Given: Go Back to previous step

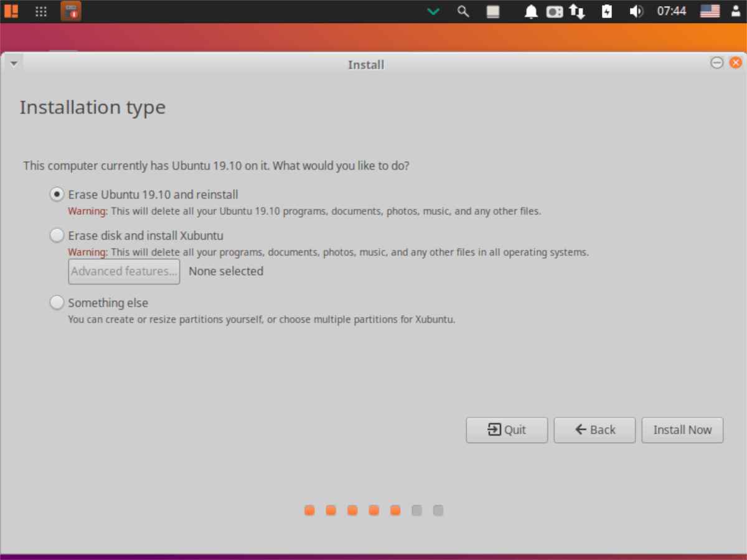Looking at the screenshot, I should tap(594, 430).
